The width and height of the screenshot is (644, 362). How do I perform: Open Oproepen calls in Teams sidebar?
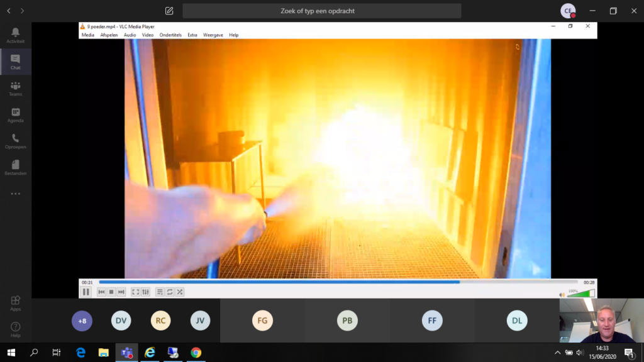pyautogui.click(x=15, y=141)
